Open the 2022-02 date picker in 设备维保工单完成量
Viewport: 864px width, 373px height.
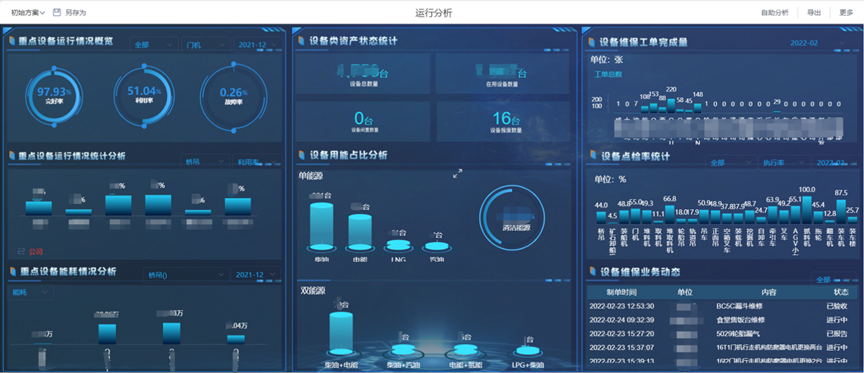[x=817, y=43]
